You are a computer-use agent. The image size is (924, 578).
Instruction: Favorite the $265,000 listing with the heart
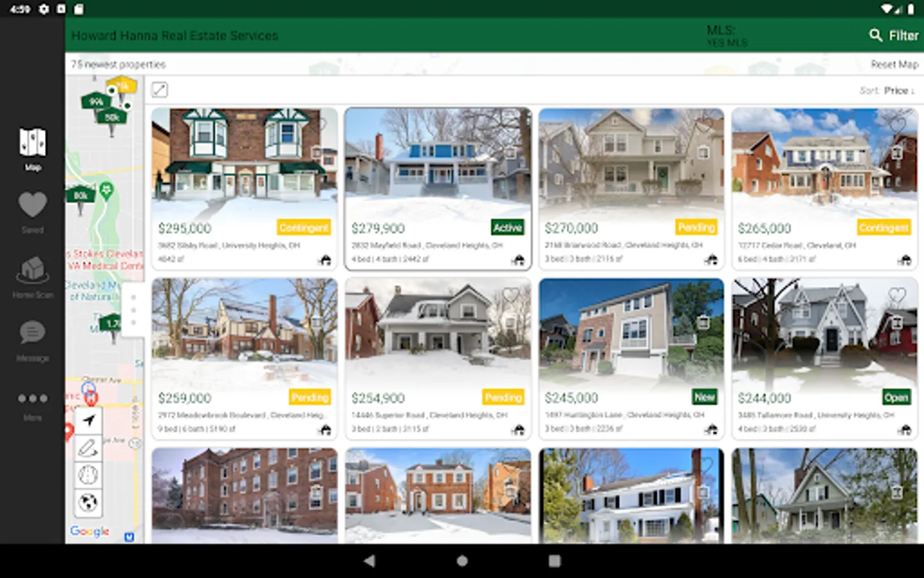tap(898, 124)
